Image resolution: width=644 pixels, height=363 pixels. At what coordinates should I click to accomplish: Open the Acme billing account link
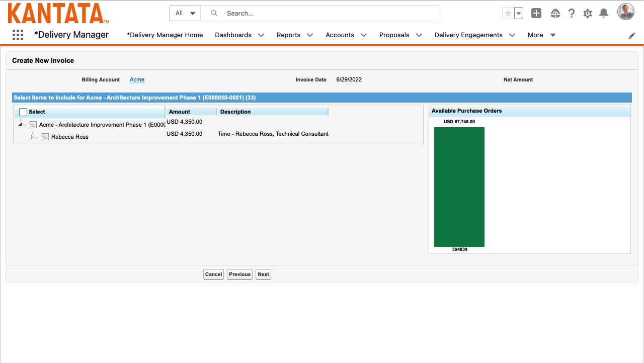click(x=137, y=79)
